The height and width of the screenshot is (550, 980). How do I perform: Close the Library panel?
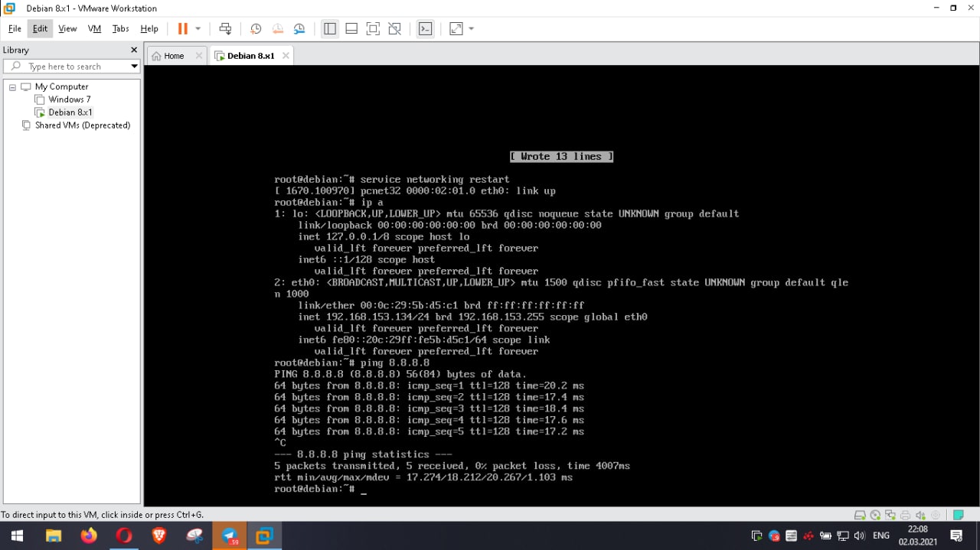pyautogui.click(x=134, y=50)
